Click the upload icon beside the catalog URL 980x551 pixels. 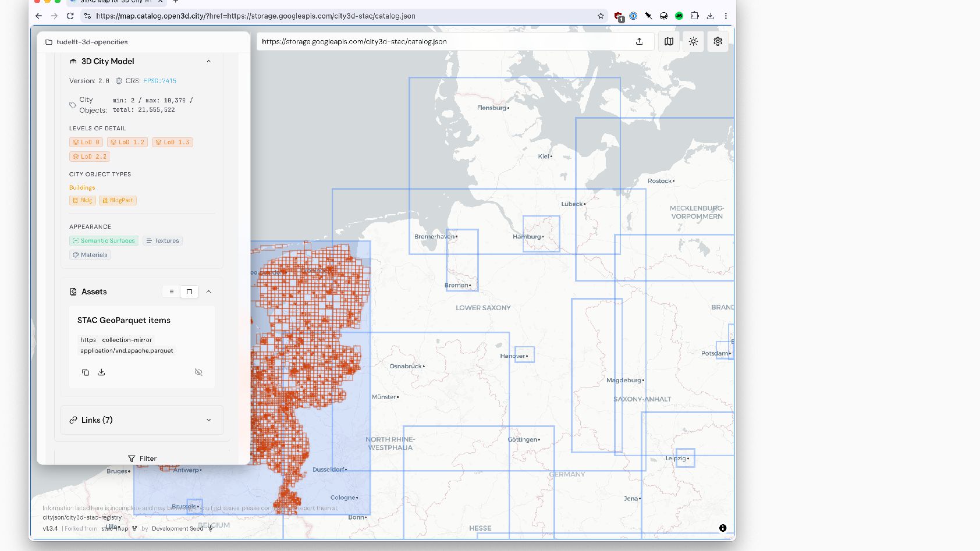pyautogui.click(x=639, y=41)
